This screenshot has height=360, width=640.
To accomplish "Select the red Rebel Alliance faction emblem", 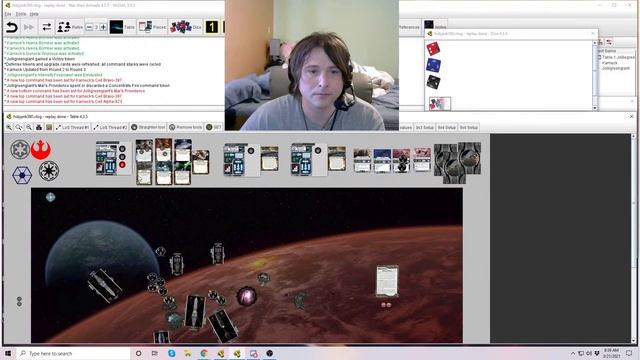I will (x=41, y=149).
